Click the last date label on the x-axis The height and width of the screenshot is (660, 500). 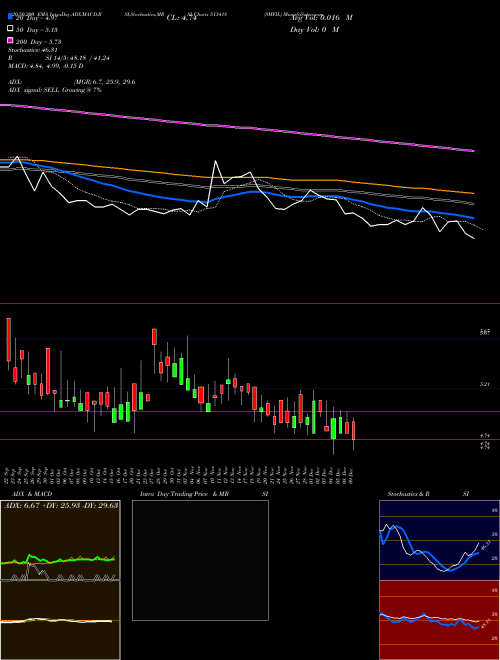tap(351, 476)
